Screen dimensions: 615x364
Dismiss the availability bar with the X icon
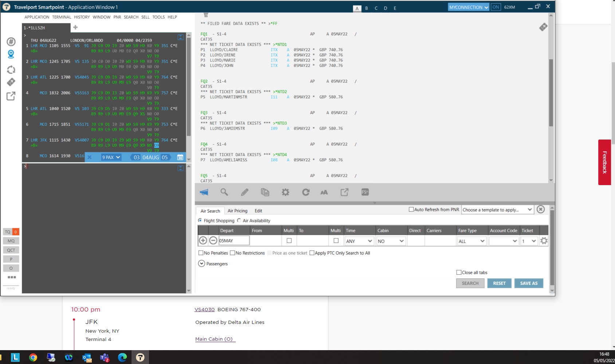[x=89, y=157]
